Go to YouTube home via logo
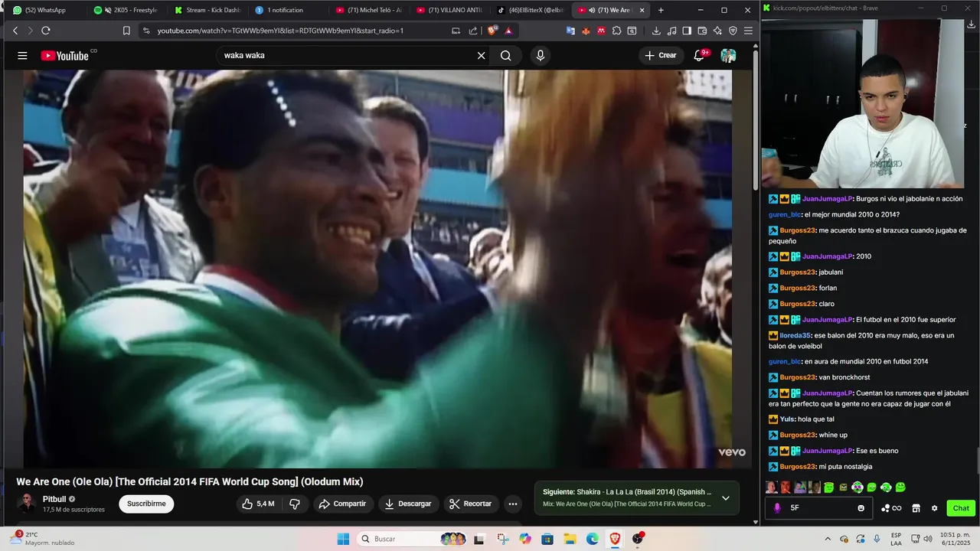The height and width of the screenshot is (551, 980). pyautogui.click(x=65, y=55)
